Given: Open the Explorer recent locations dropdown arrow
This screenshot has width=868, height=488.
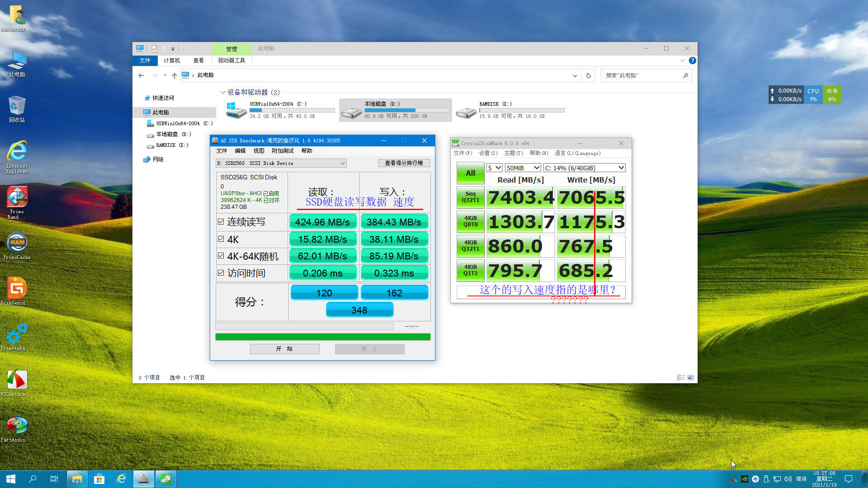Looking at the screenshot, I should pos(165,75).
